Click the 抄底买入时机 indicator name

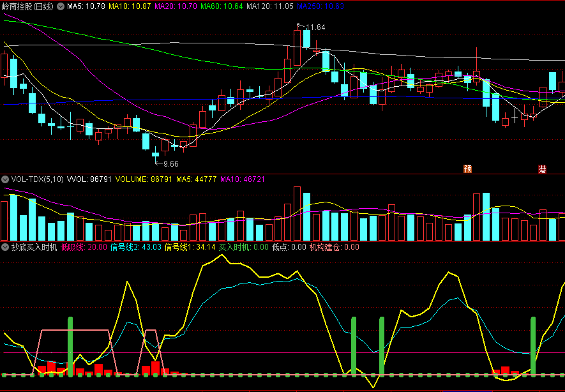click(34, 247)
